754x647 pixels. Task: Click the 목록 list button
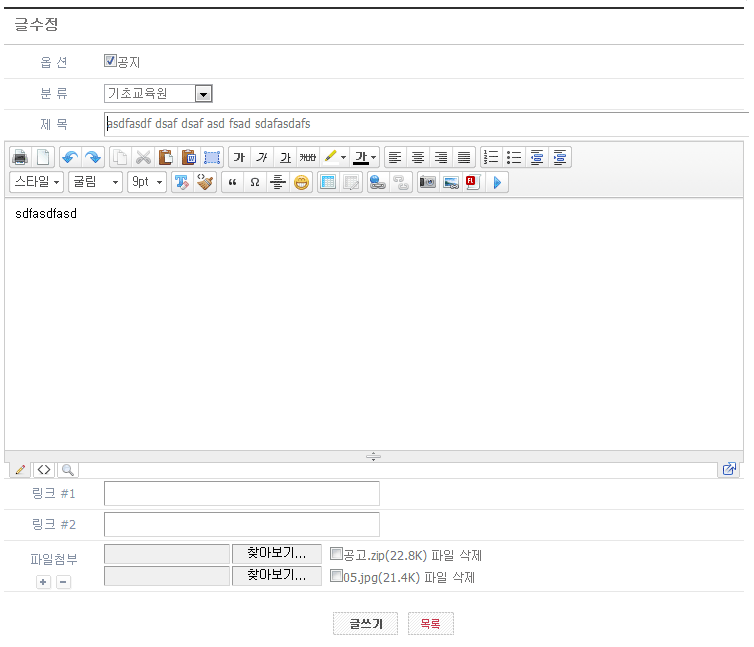430,624
